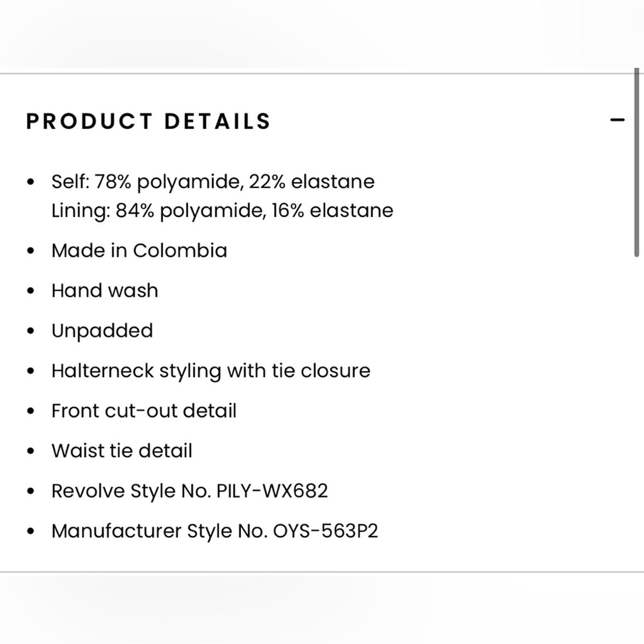Click the style code PILY-WX682
Screen dimensions: 644x644
(272, 491)
